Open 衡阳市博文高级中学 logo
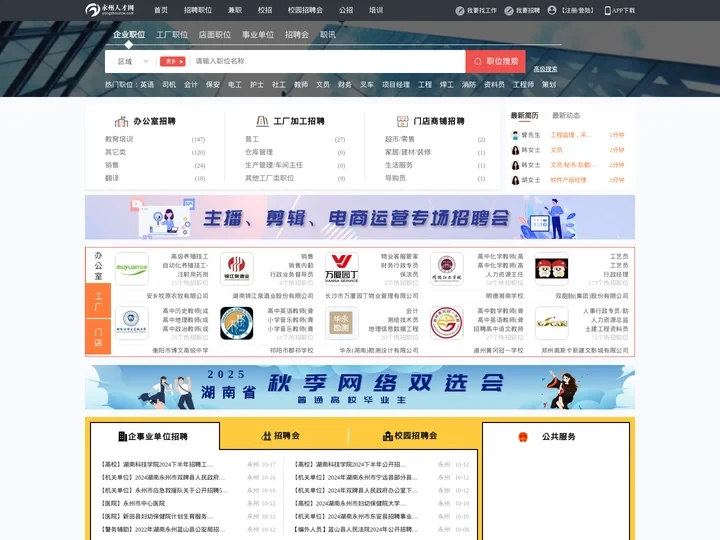This screenshot has height=540, width=720. pyautogui.click(x=132, y=323)
